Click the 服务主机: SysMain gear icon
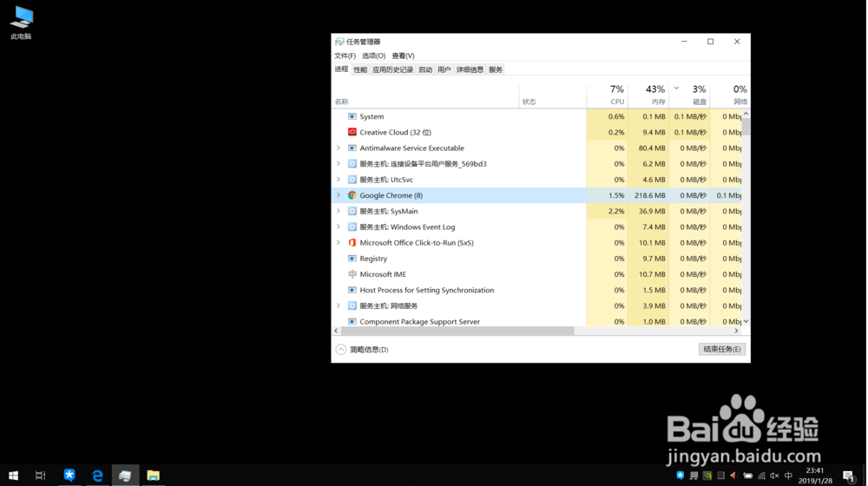Viewport: 868px width, 486px height. 352,212
